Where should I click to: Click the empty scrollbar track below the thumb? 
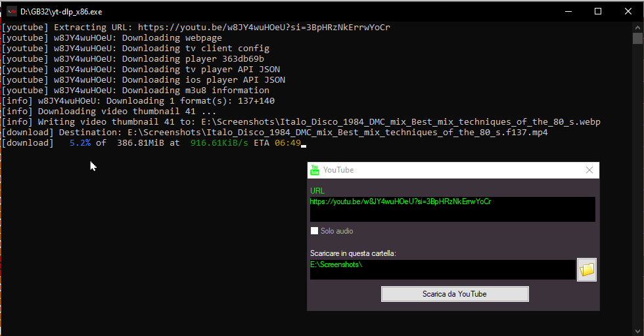pos(637,184)
